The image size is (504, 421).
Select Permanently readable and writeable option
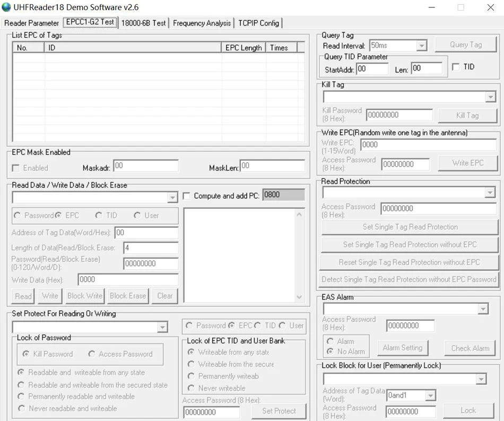pos(21,397)
